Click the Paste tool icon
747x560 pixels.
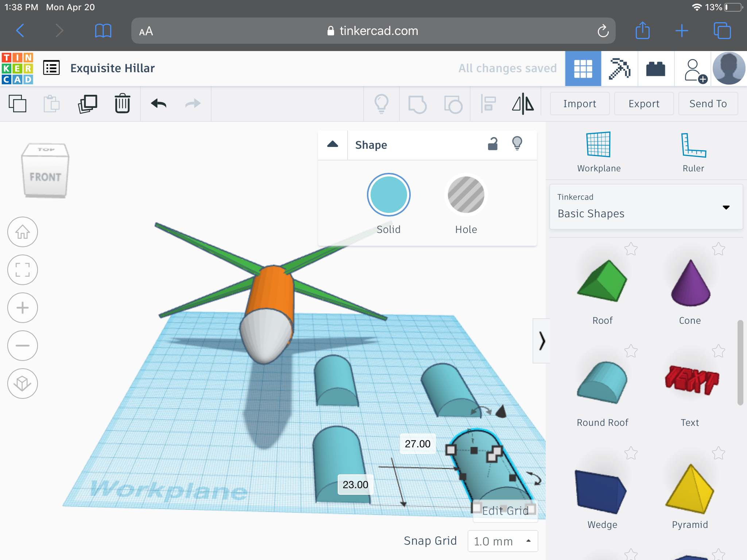tap(51, 104)
